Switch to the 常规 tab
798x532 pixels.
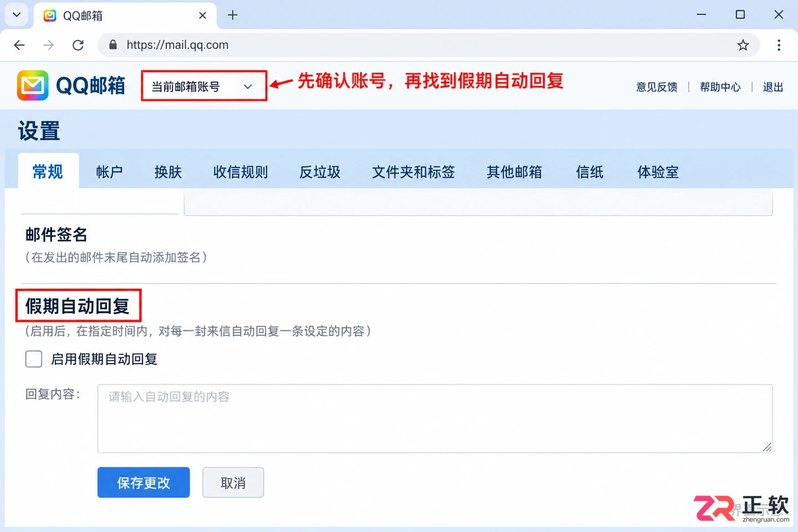(x=48, y=172)
